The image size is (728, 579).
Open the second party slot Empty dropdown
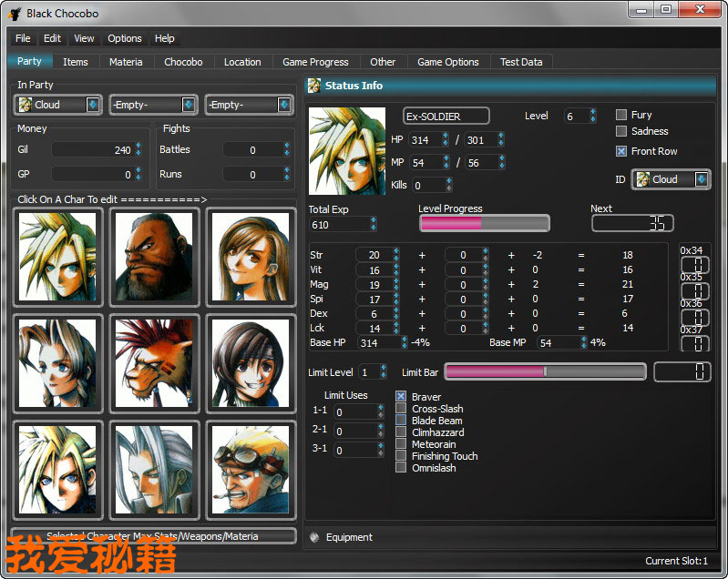click(154, 105)
